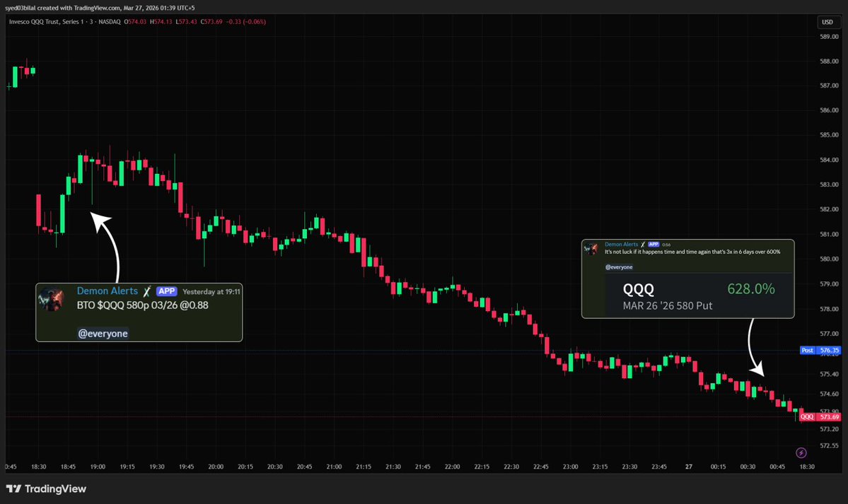Click the open value O574.03
This screenshot has height=504, width=848.
pyautogui.click(x=135, y=22)
